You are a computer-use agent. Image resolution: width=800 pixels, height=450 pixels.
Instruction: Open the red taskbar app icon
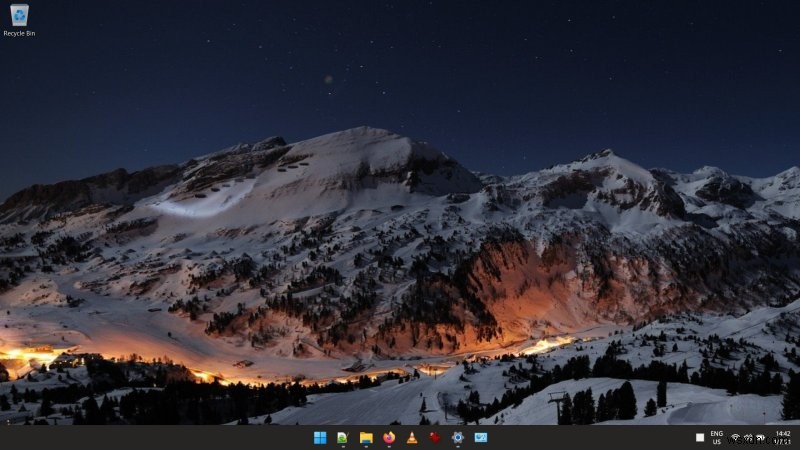click(435, 438)
